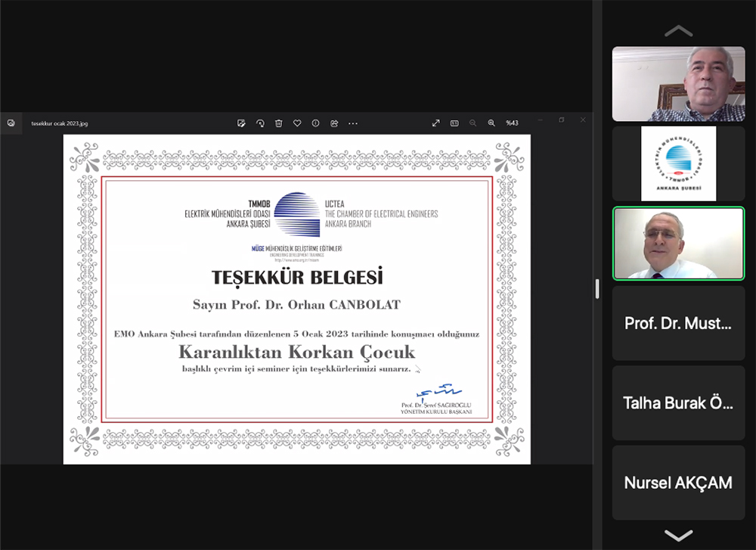Select top participant video of man in checkered shirt
This screenshot has height=550, width=756.
click(x=678, y=84)
